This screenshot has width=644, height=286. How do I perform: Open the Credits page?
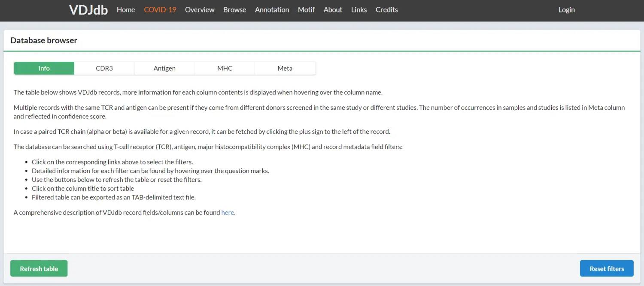[x=387, y=9]
